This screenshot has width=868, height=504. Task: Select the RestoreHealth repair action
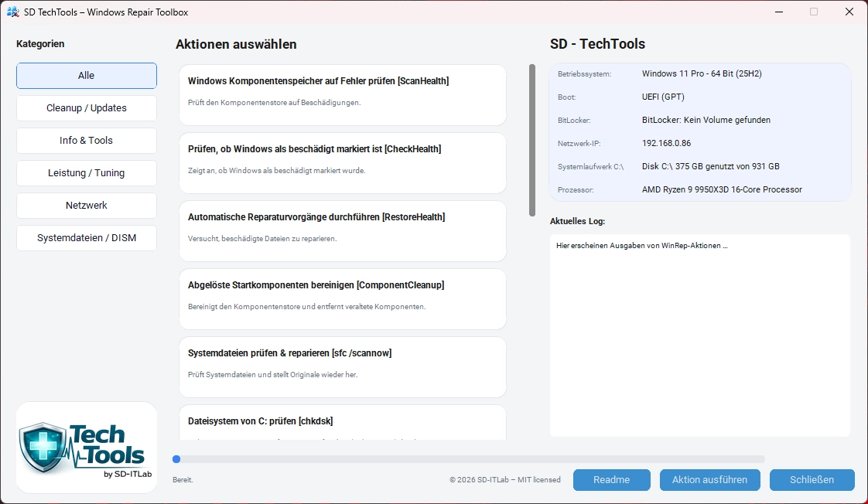pos(342,231)
